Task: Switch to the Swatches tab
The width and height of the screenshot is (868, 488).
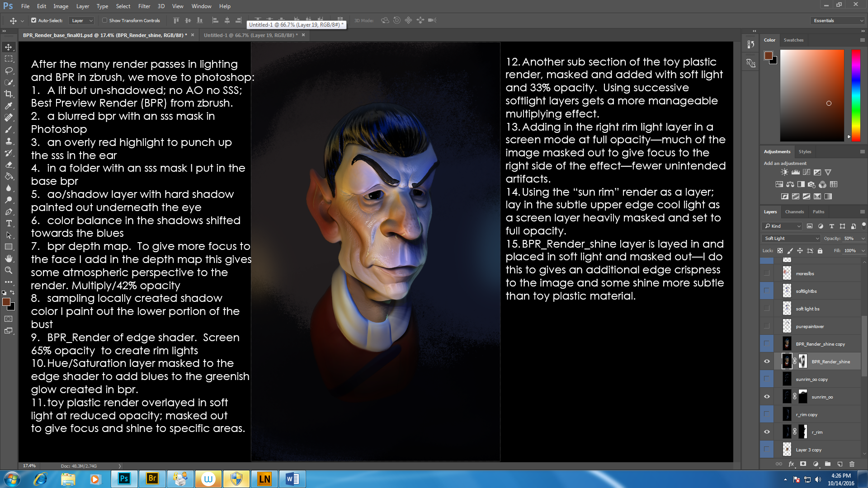Action: 793,40
